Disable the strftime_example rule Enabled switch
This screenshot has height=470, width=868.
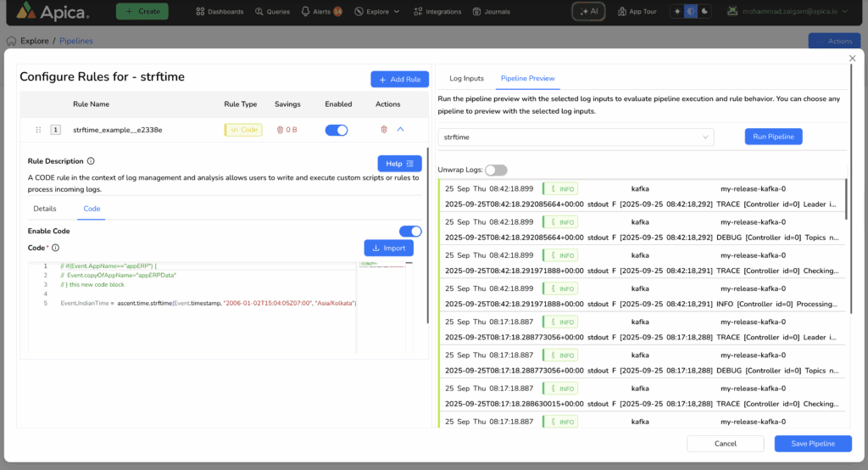(337, 130)
